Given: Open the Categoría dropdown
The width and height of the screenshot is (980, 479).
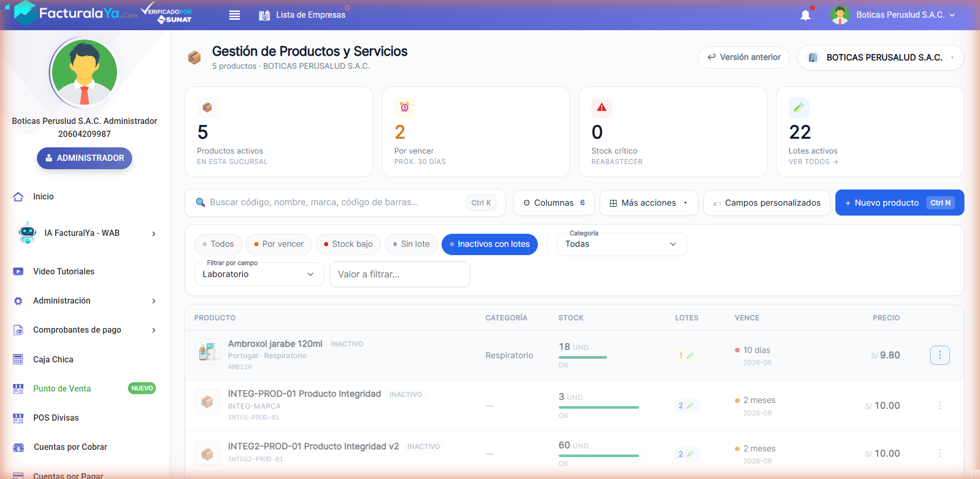Looking at the screenshot, I should (x=622, y=244).
